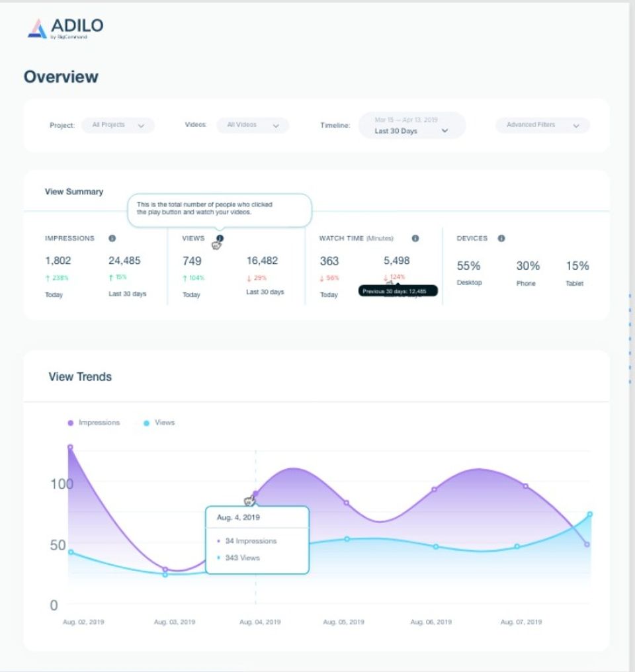Expand Advanced Filters dropdown
The width and height of the screenshot is (635, 672).
[542, 125]
